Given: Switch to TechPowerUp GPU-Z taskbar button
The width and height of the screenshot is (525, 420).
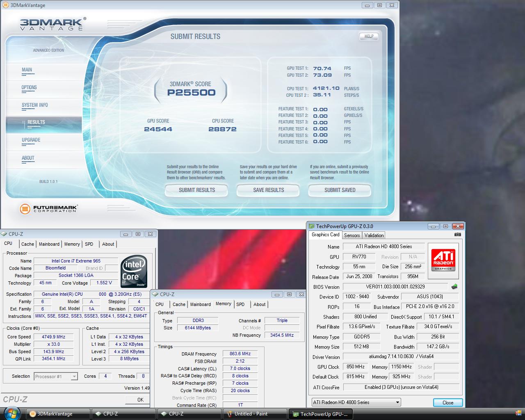Looking at the screenshot, I should (x=320, y=414).
